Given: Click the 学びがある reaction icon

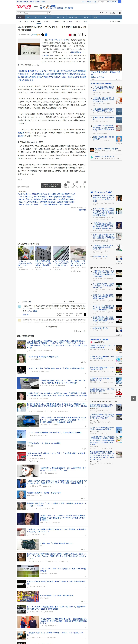Looking at the screenshot, I should [x=66, y=185].
